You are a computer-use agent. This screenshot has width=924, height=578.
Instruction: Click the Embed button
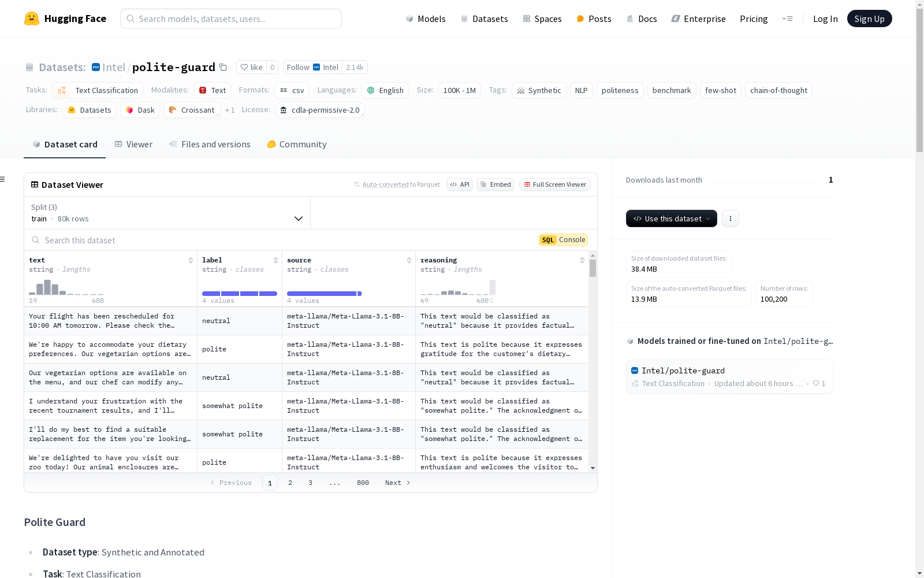[x=495, y=184]
